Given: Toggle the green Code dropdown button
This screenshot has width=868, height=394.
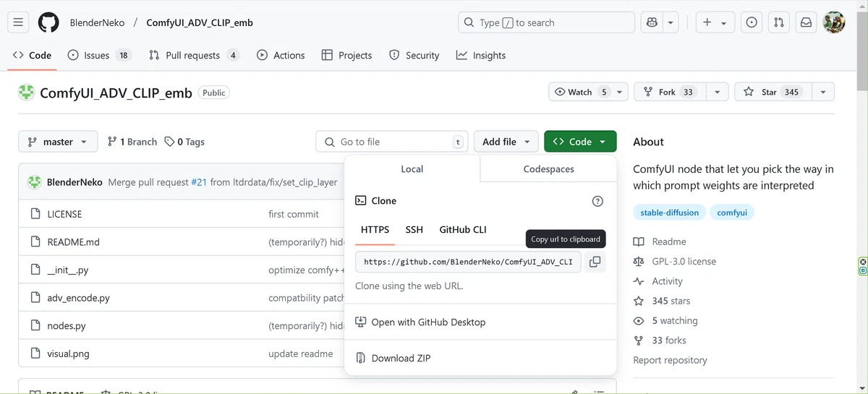Looking at the screenshot, I should click(x=580, y=142).
